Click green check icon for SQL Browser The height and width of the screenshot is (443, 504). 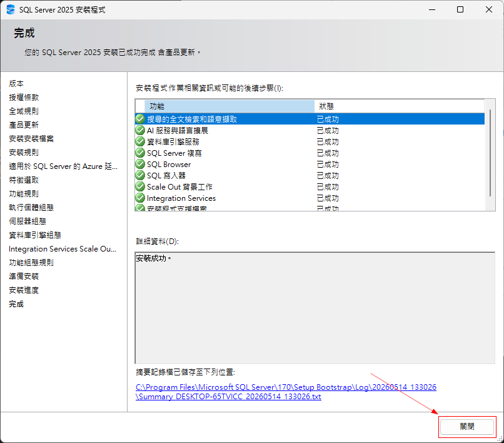tap(140, 164)
